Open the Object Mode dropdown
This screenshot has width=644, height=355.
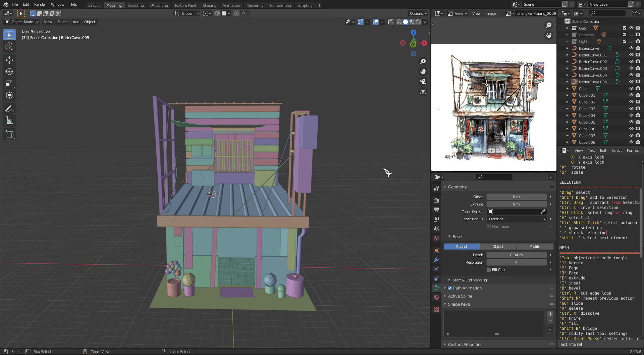pos(21,21)
